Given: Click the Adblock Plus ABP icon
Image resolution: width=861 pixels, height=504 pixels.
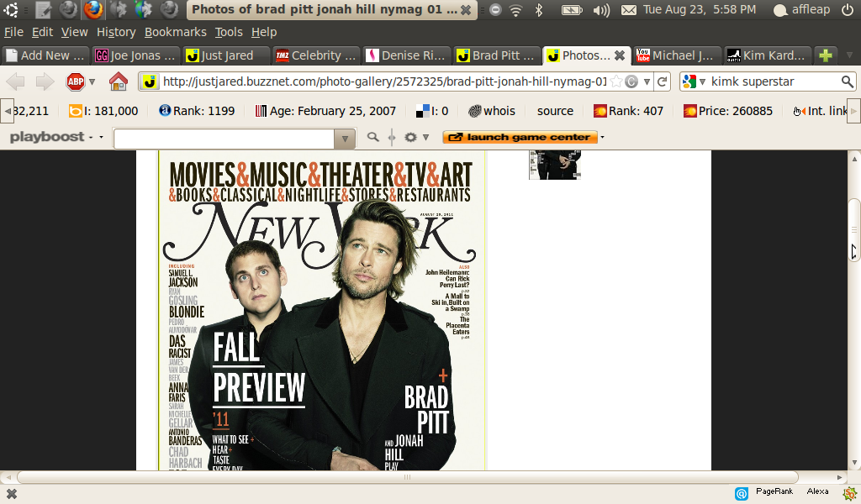Looking at the screenshot, I should click(75, 81).
